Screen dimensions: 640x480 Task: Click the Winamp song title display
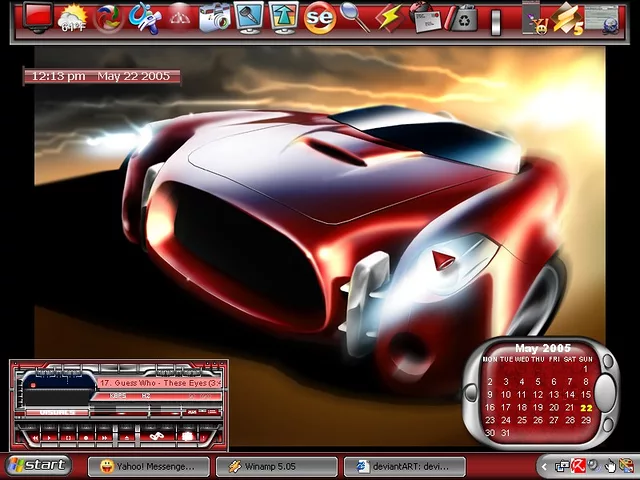click(x=160, y=383)
